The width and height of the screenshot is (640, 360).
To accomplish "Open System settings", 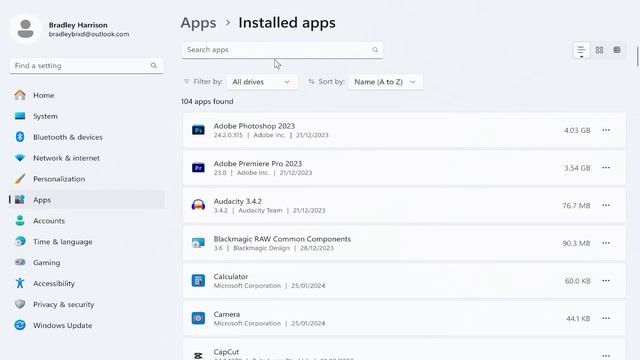I will pyautogui.click(x=87, y=116).
